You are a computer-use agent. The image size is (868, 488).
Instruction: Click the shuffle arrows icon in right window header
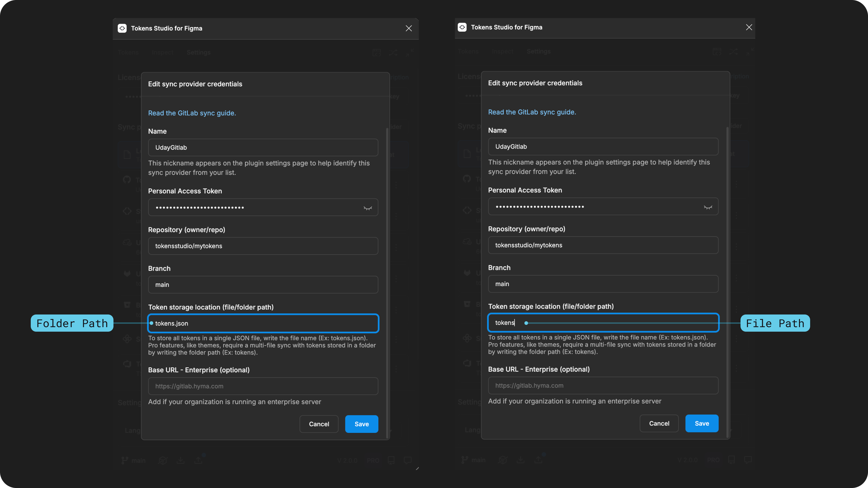click(x=733, y=52)
